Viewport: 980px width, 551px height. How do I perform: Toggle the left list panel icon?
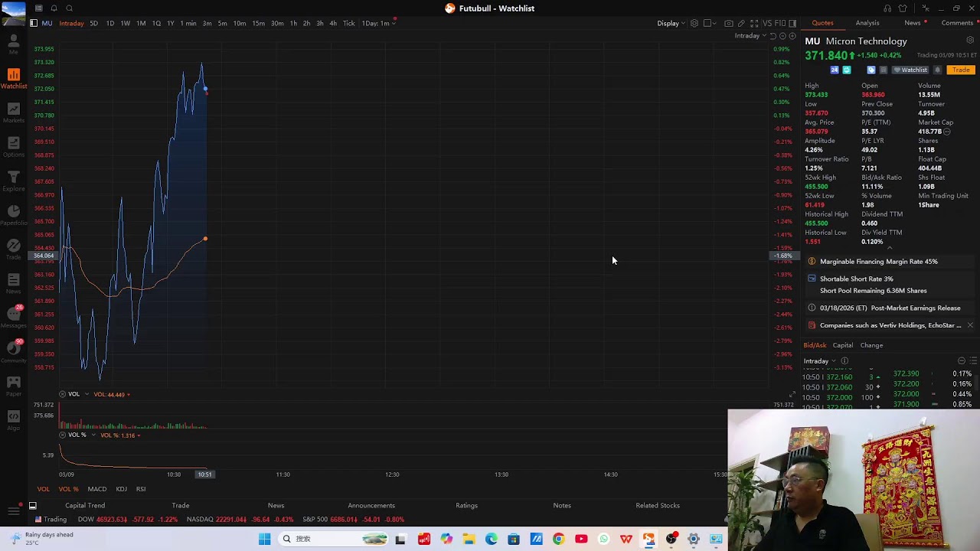[33, 23]
